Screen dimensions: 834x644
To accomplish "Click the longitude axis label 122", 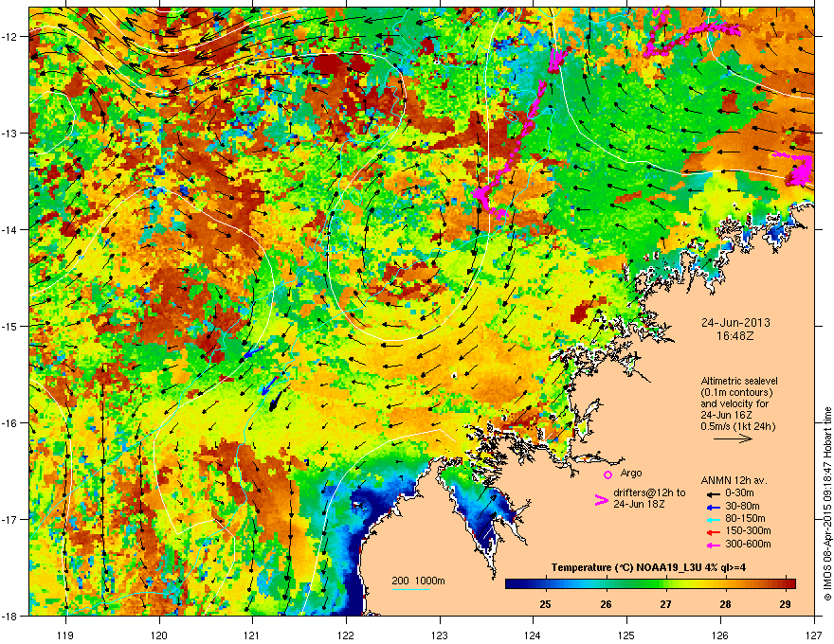I will [x=346, y=635].
